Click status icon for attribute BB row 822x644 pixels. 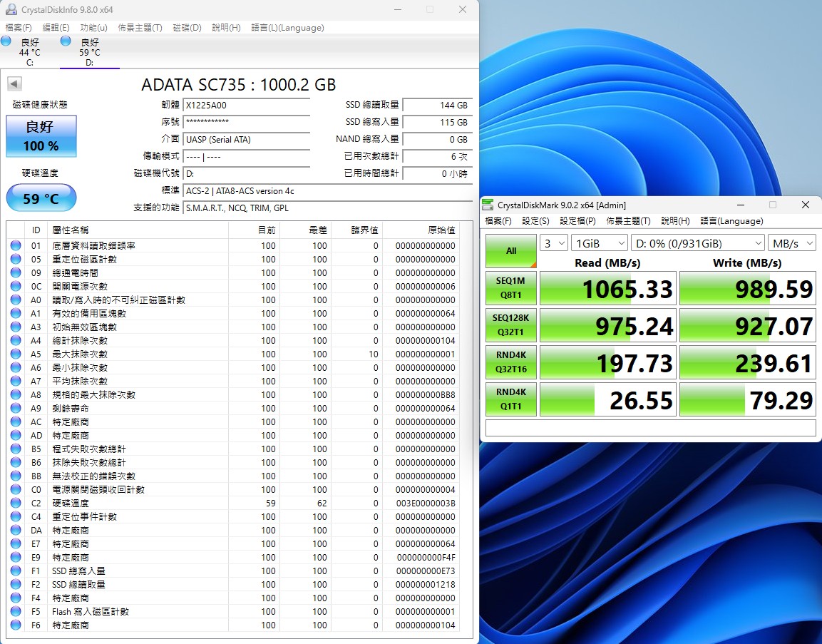16,476
